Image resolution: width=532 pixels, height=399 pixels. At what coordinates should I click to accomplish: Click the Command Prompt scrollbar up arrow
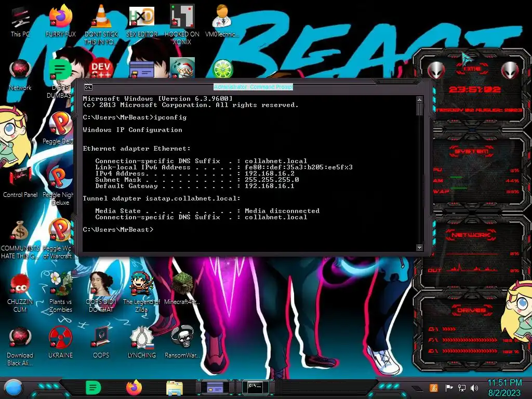point(419,100)
